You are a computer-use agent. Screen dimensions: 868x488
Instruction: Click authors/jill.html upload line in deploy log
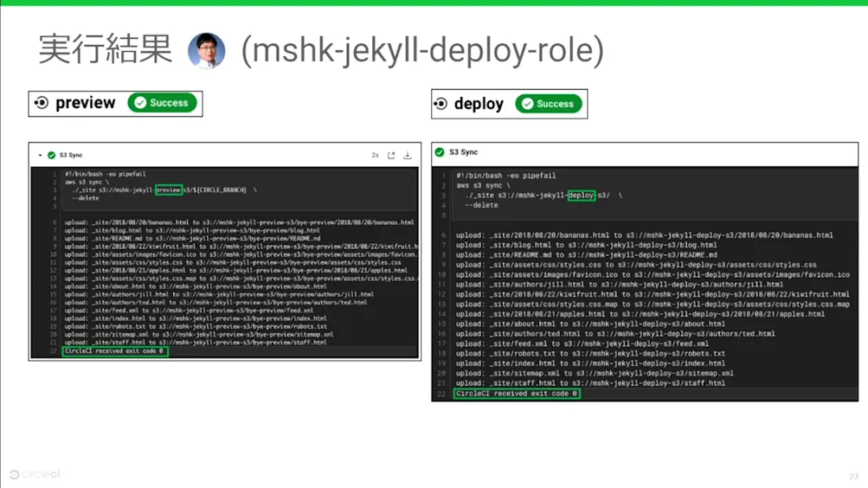[620, 285]
